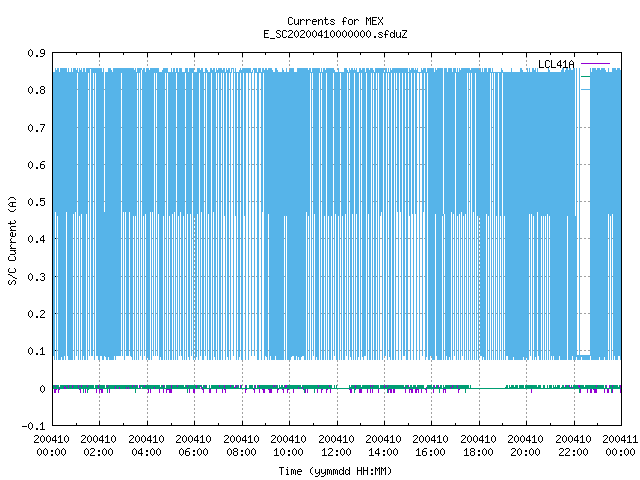Image resolution: width=640 pixels, height=480 pixels.
Task: Click the '200411' date tick label
Action: (620, 439)
